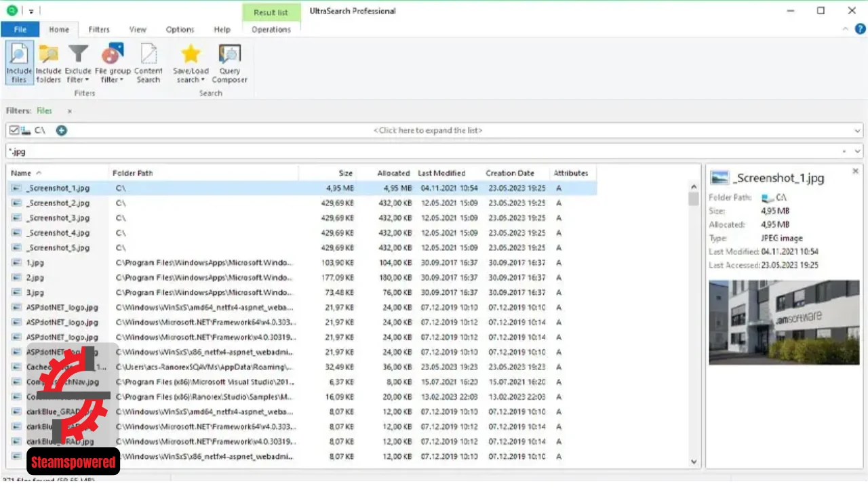Screen dimensions: 868x488
Task: Open the Save/Load search dropdown arrow
Action: tap(203, 80)
